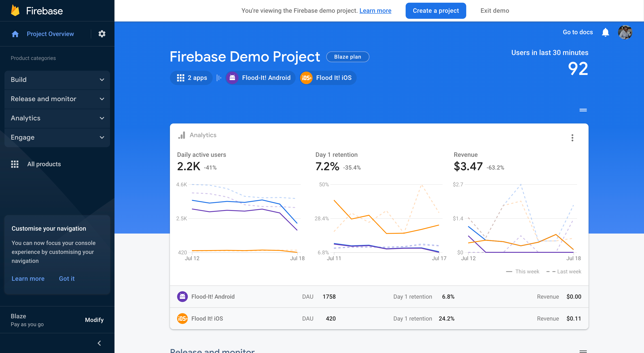Click the $0.11 revenue value in the iOS row

[x=574, y=319]
